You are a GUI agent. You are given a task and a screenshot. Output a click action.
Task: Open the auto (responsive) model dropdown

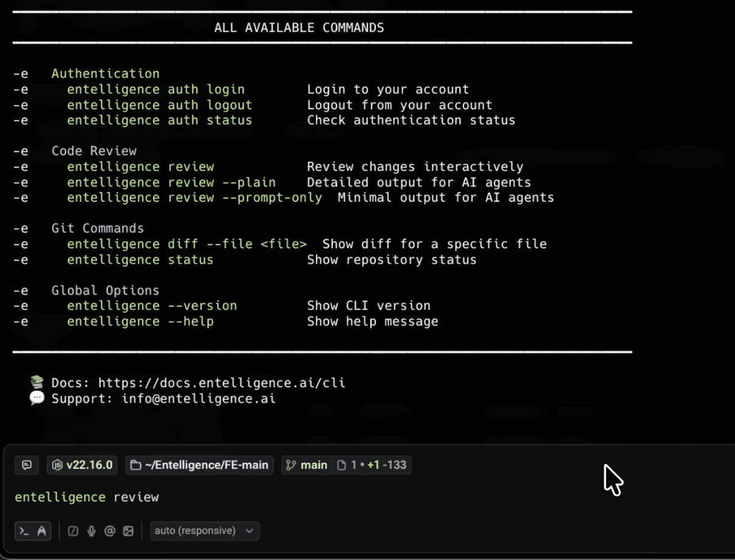click(205, 531)
